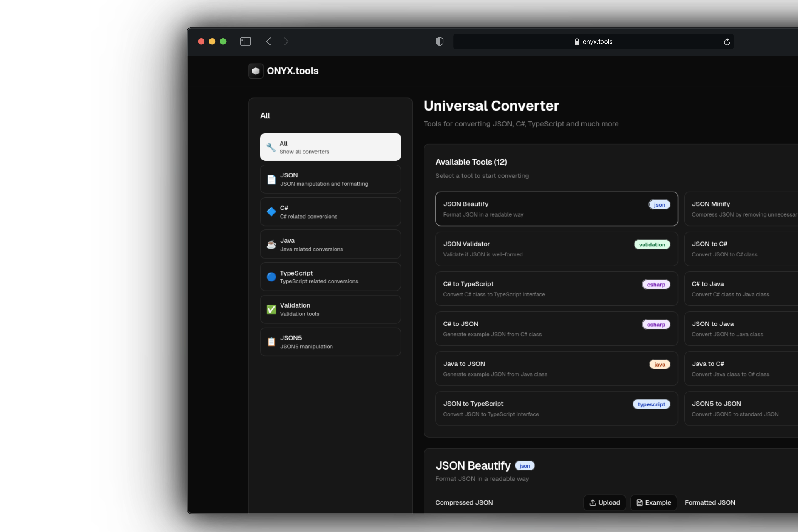Reload the page with the refresh icon
The width and height of the screenshot is (798, 532).
point(727,42)
